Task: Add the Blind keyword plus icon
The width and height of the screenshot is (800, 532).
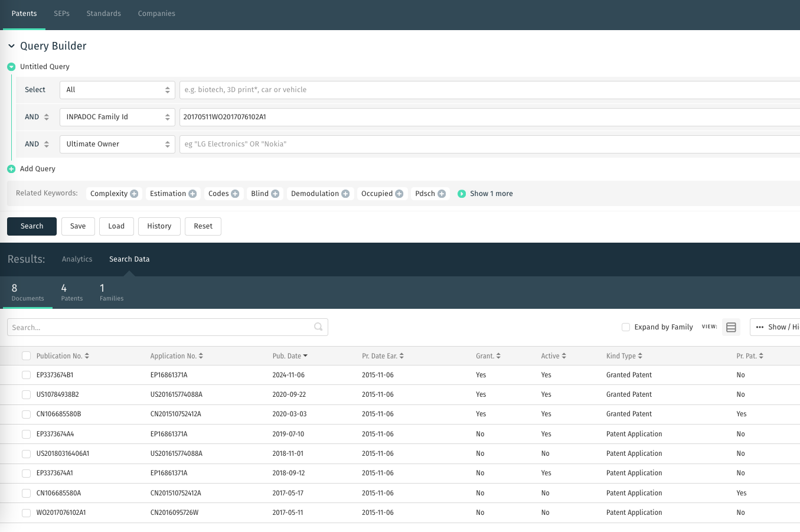Action: tap(275, 194)
